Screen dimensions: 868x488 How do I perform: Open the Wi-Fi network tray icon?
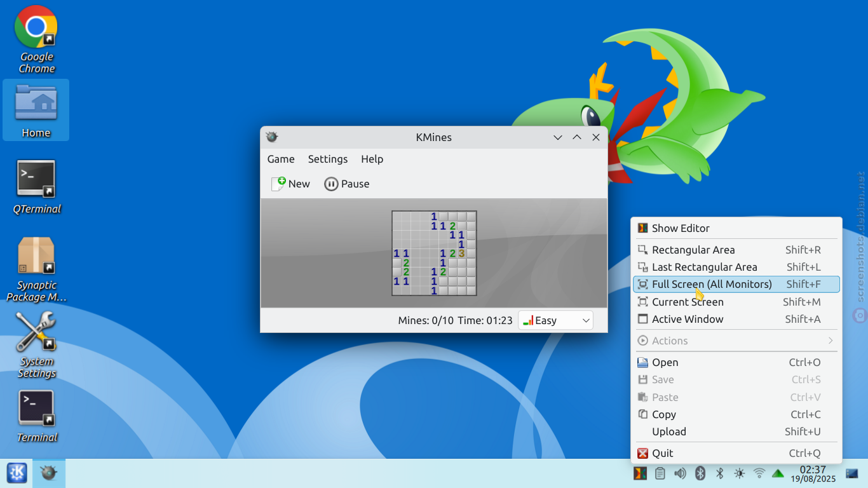click(x=759, y=473)
